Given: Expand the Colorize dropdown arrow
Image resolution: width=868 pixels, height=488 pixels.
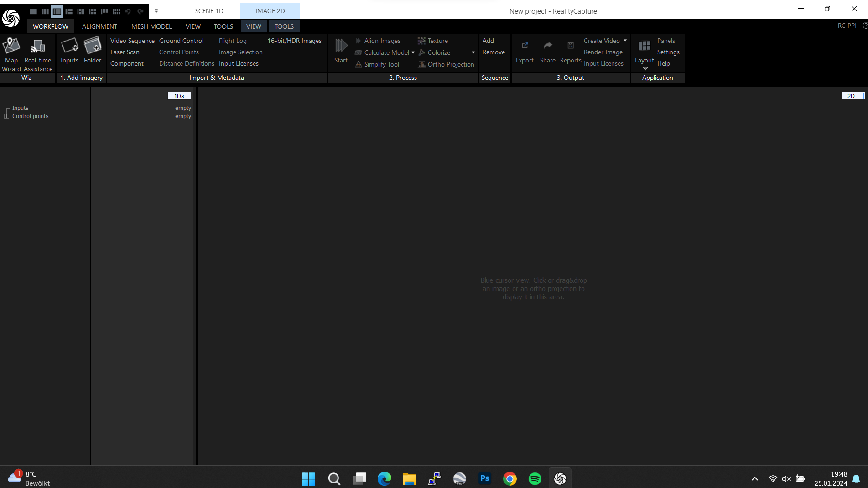Looking at the screenshot, I should tap(473, 52).
